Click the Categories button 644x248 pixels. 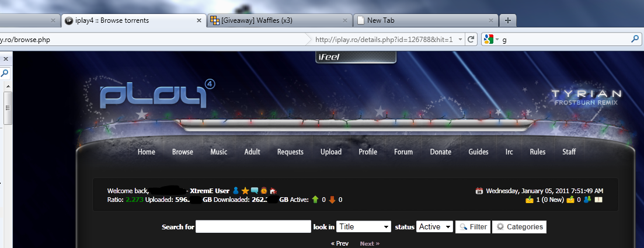click(519, 226)
